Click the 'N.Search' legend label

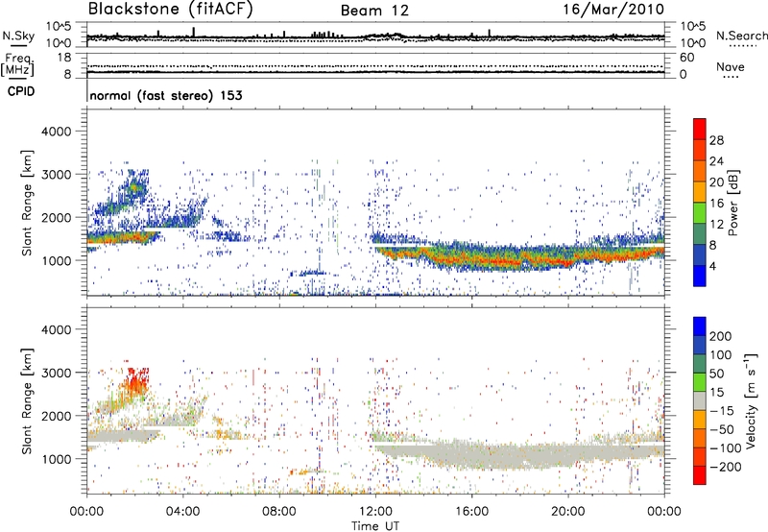click(x=741, y=36)
